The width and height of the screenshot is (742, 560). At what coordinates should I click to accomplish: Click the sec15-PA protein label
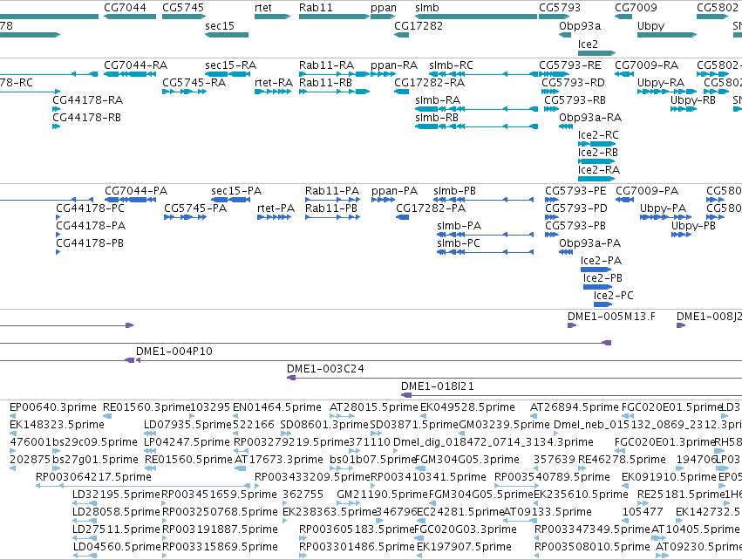pyautogui.click(x=236, y=190)
